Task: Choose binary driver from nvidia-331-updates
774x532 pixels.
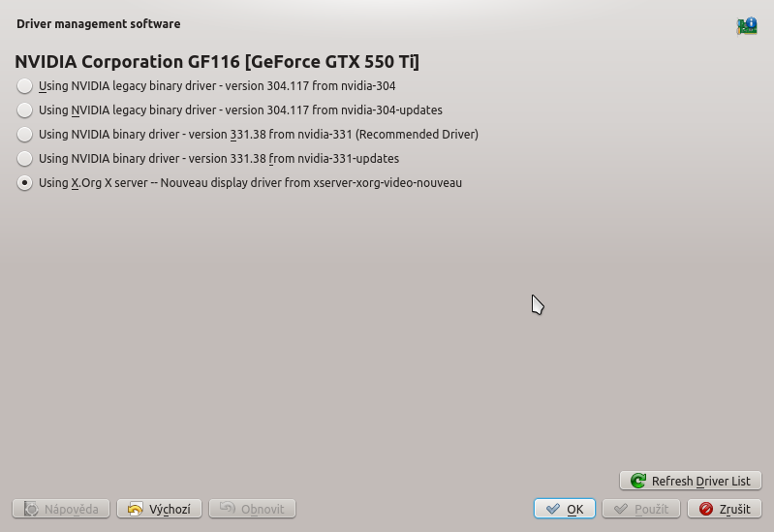Action: click(x=208, y=159)
